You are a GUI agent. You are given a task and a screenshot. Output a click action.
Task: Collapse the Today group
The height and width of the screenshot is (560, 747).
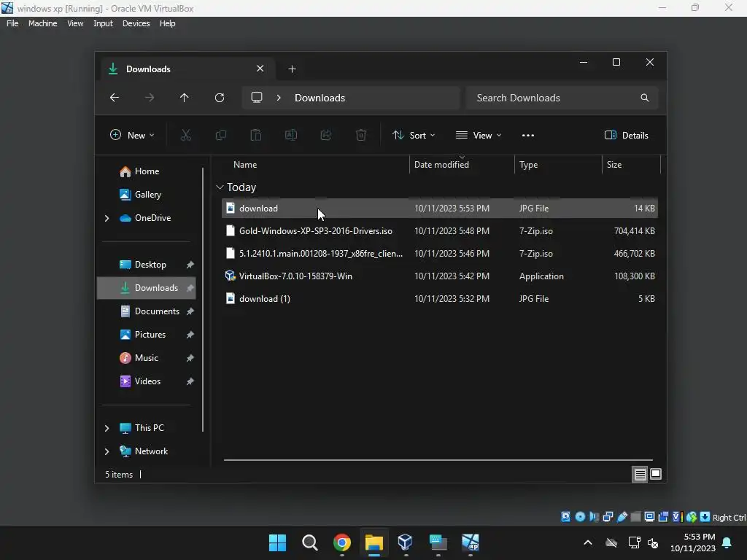(x=220, y=187)
